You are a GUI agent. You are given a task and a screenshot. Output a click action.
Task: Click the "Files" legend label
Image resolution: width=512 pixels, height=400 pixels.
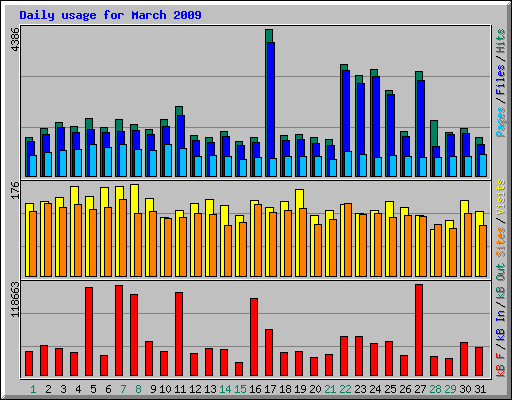tap(501, 79)
